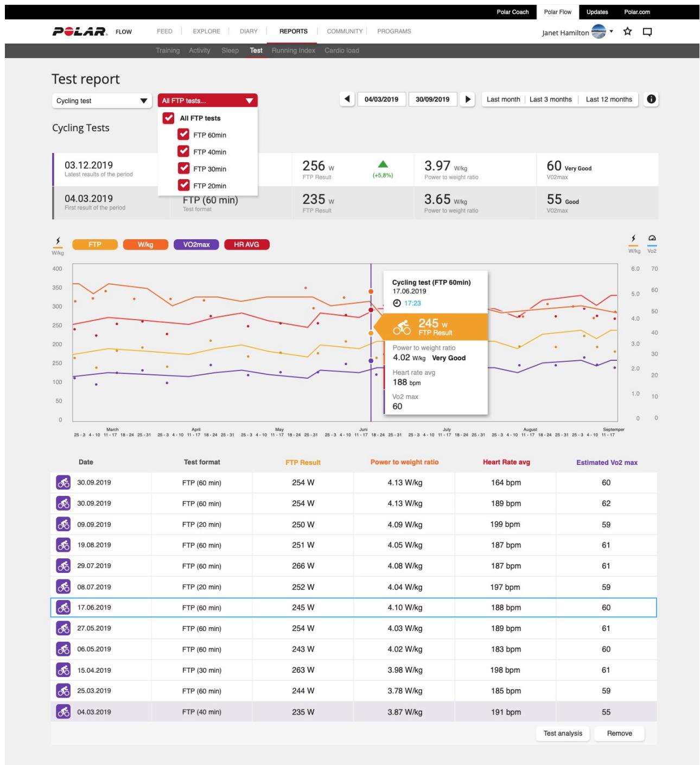Select the Last 12 months range
The image size is (700, 765).
[x=609, y=99]
